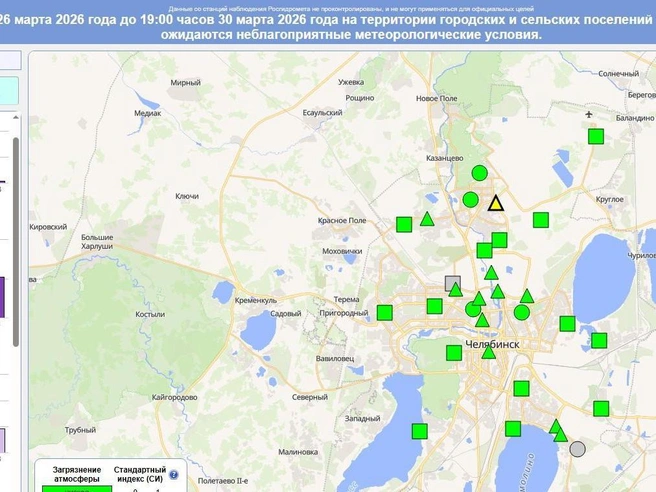
Task: Click the Рощино map label
Action: point(360,98)
